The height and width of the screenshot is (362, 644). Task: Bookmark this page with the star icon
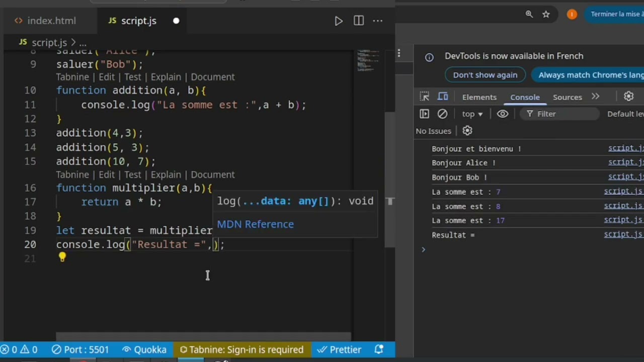pyautogui.click(x=546, y=14)
